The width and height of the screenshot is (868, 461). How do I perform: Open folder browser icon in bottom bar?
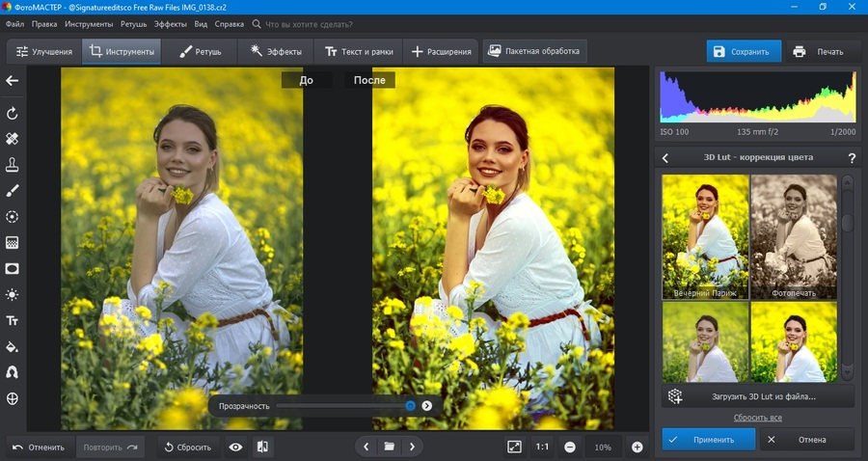click(x=390, y=447)
